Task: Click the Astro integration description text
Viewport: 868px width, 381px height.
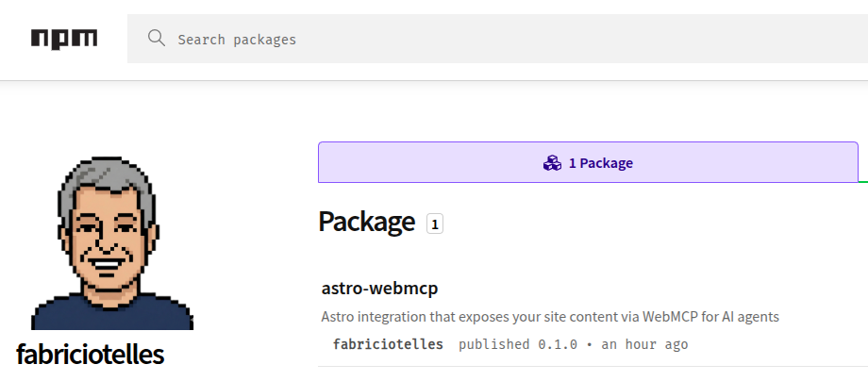Action: (x=550, y=317)
